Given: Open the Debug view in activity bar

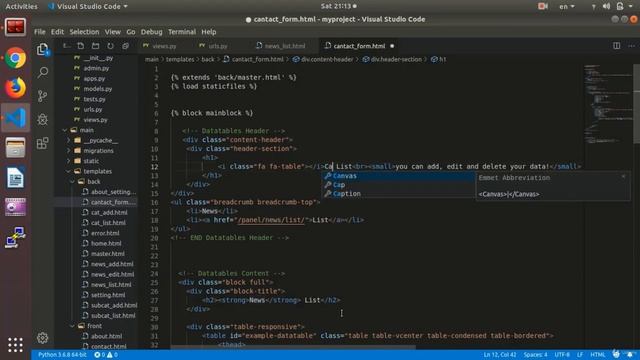Looking at the screenshot, I should [42, 120].
